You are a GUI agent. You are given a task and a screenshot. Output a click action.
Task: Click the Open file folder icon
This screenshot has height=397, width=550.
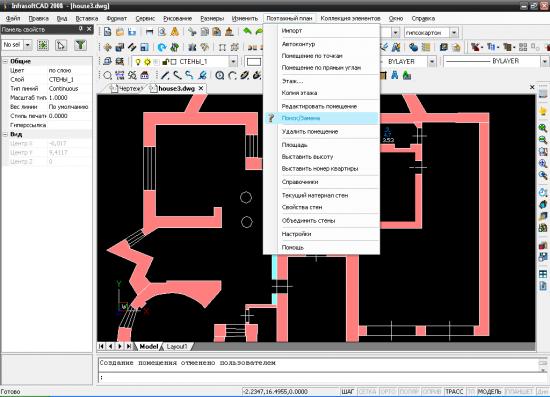(x=120, y=32)
